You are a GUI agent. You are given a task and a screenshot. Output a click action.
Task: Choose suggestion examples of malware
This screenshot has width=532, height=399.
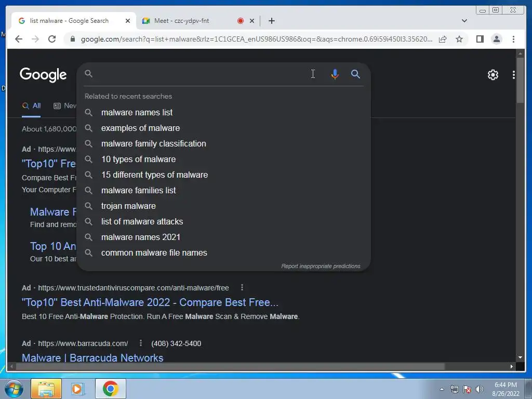pyautogui.click(x=223, y=128)
